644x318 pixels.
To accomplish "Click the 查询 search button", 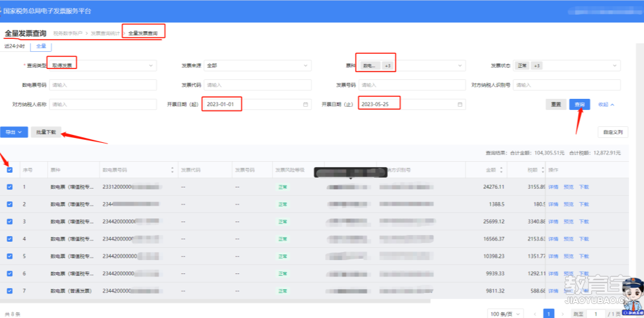I will pos(579,104).
